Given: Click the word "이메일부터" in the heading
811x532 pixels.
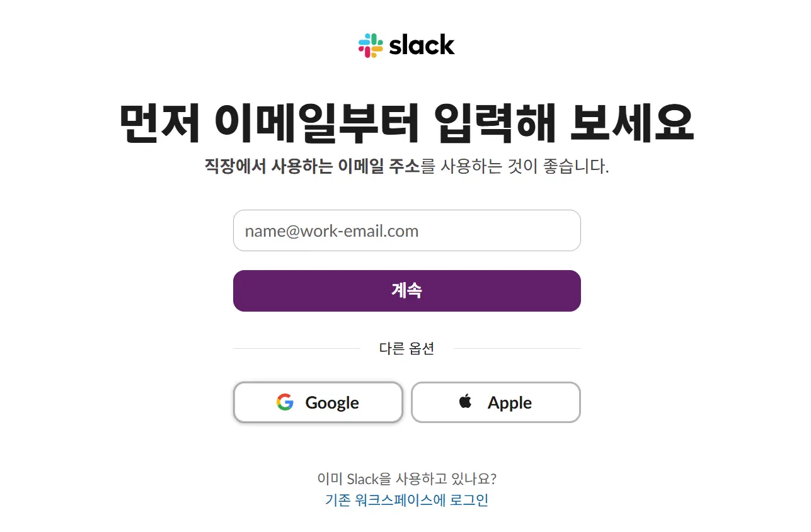Looking at the screenshot, I should click(317, 124).
